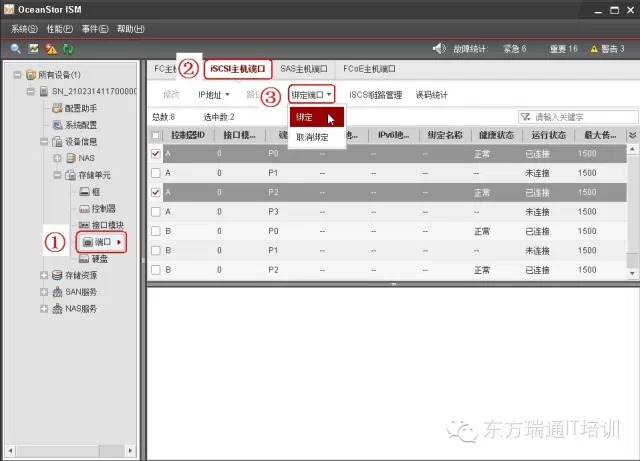Screen dimensions: 640x461
Task: Uncheck row A P0 checkbox
Action: click(156, 154)
